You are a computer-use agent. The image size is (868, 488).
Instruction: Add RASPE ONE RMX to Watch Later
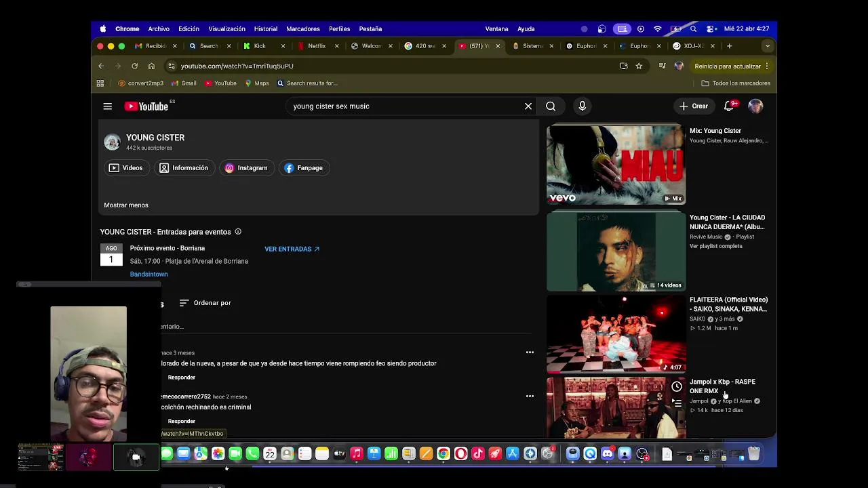click(677, 386)
